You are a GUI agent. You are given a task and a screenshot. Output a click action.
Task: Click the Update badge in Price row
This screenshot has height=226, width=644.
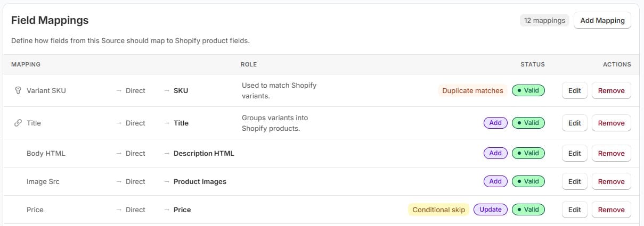[x=491, y=210]
